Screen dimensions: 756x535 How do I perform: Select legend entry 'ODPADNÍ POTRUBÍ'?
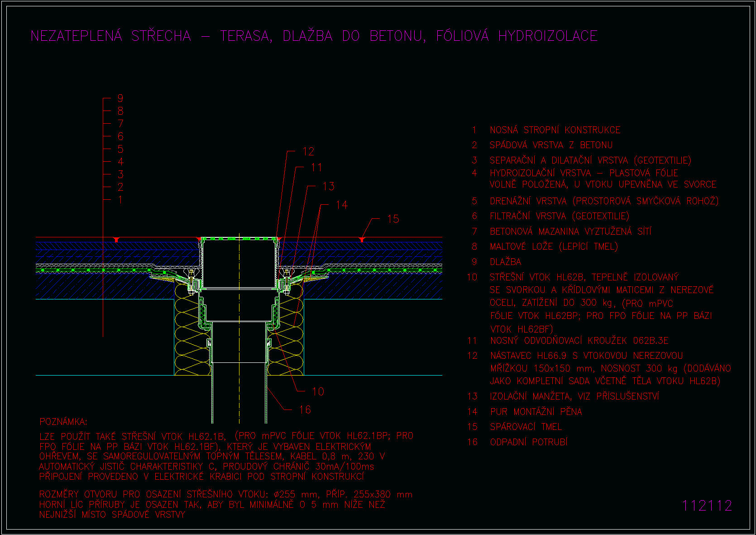pos(529,442)
